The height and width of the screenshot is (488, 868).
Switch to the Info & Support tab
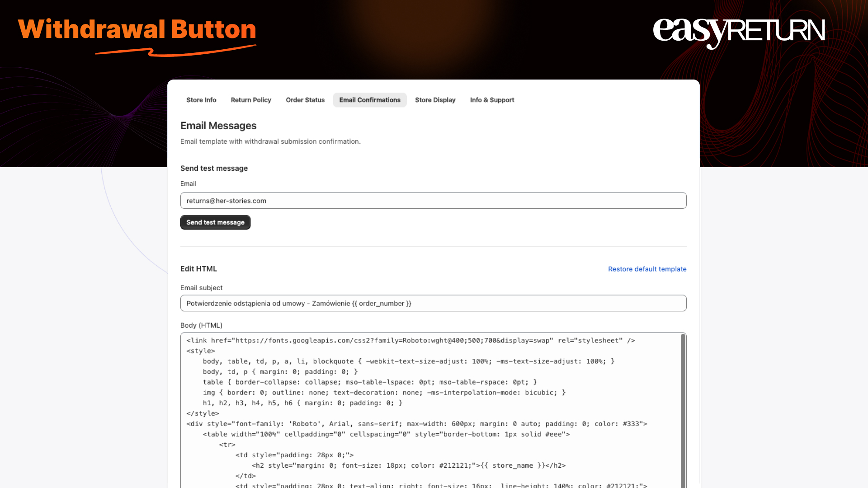492,100
